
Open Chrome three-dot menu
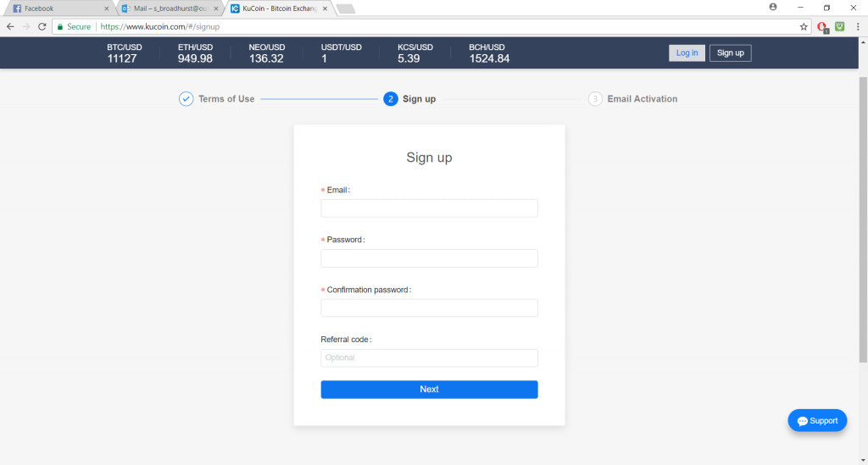coord(858,26)
